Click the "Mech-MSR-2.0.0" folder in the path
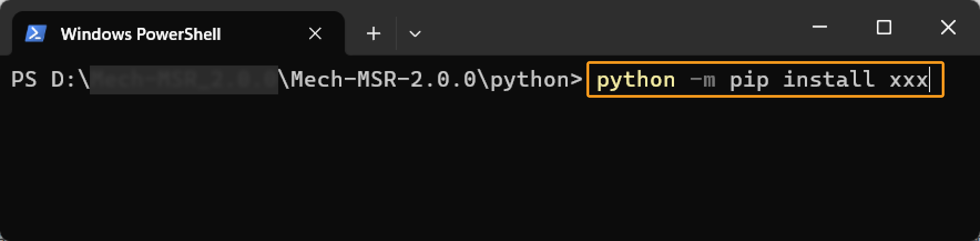The image size is (980, 241). pos(384,79)
